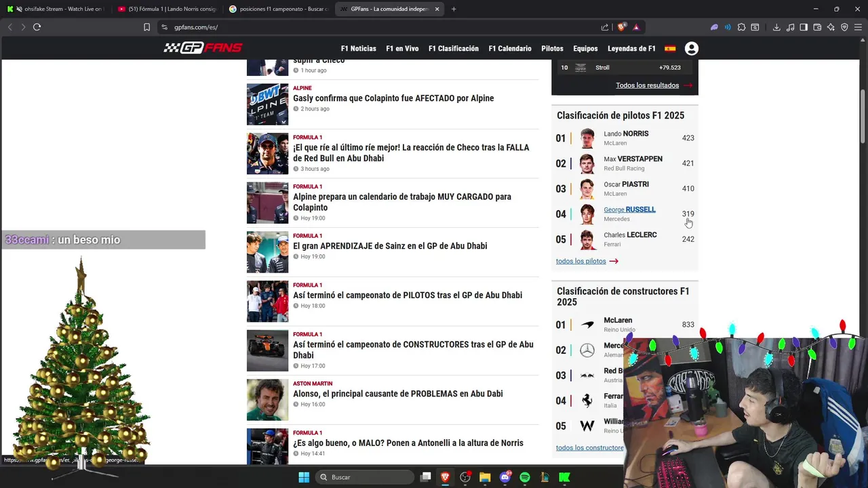Open the user account profile icon
This screenshot has height=488, width=868.
pyautogui.click(x=692, y=49)
